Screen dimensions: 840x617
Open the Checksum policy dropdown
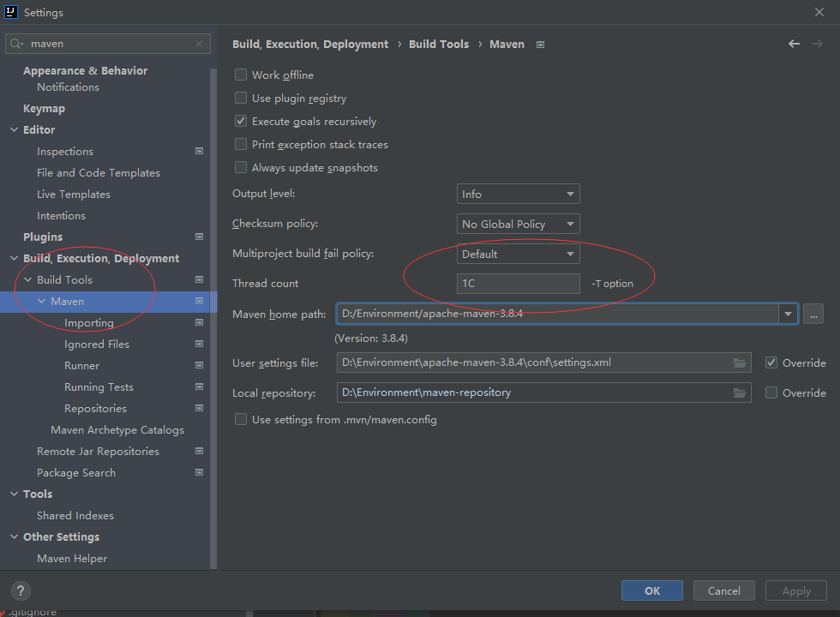click(518, 225)
